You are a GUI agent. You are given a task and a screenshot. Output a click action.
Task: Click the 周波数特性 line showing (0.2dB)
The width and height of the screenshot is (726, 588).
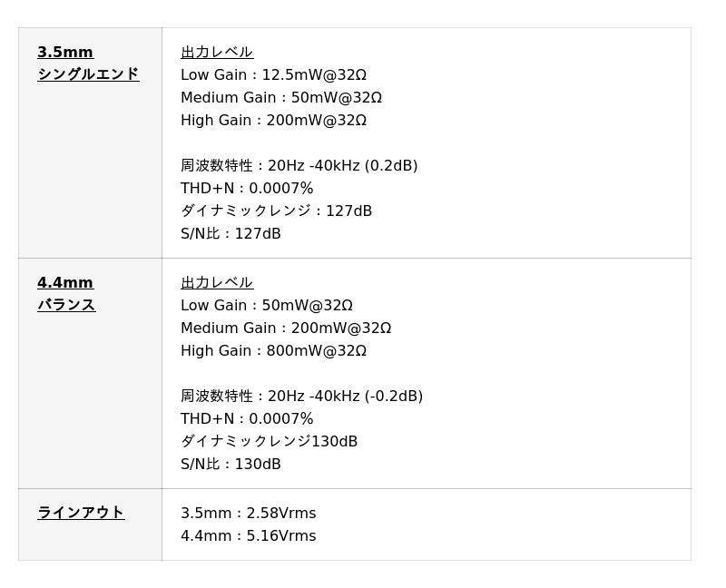299,166
